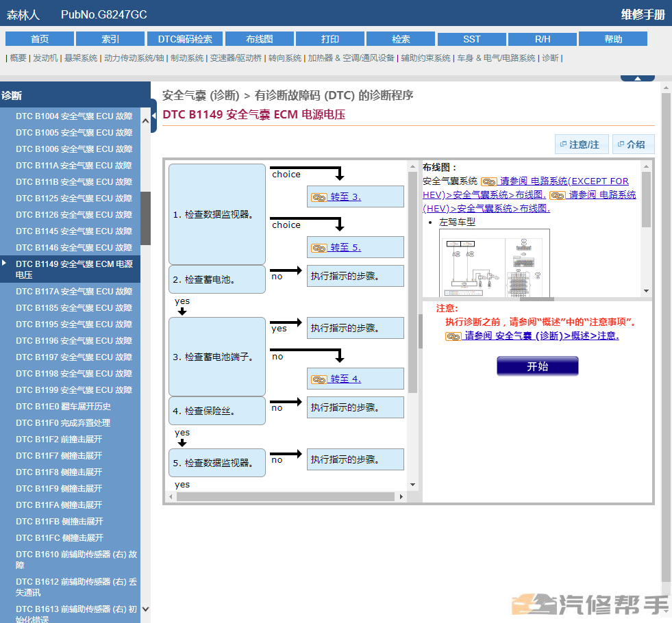This screenshot has height=623, width=672.
Task: Click link icon beside 转至 5.
Action: coord(319,248)
